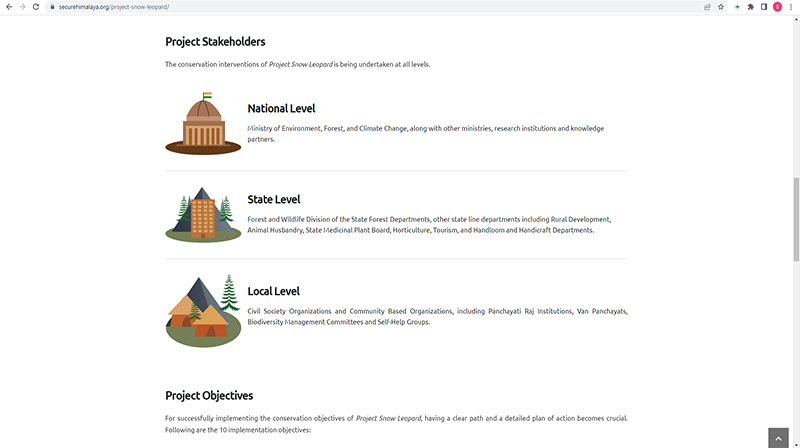Click the browser back arrow

pos(8,6)
